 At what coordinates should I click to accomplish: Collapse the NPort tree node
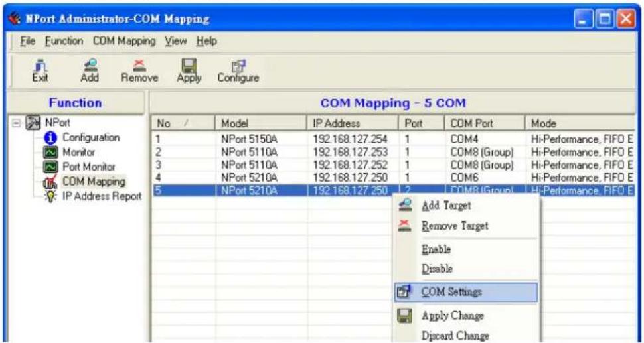click(16, 123)
